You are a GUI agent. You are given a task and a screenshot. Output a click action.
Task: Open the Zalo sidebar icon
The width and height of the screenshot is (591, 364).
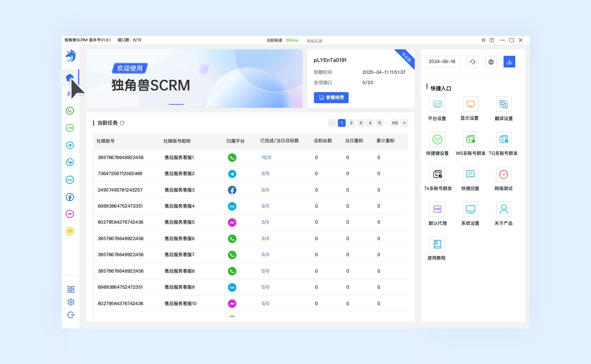tap(70, 180)
